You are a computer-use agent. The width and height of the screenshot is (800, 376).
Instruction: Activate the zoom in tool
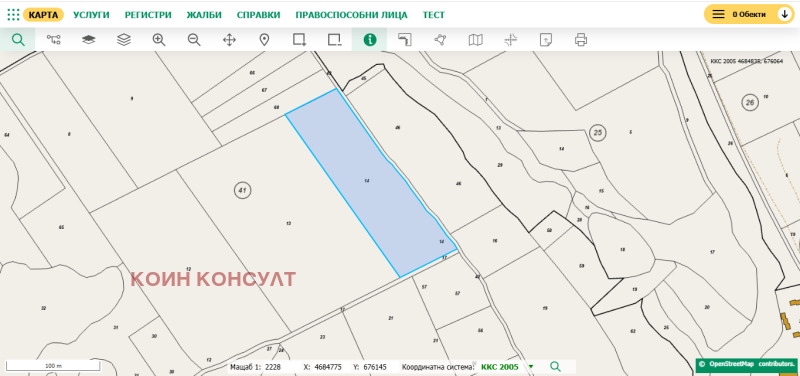(x=159, y=40)
